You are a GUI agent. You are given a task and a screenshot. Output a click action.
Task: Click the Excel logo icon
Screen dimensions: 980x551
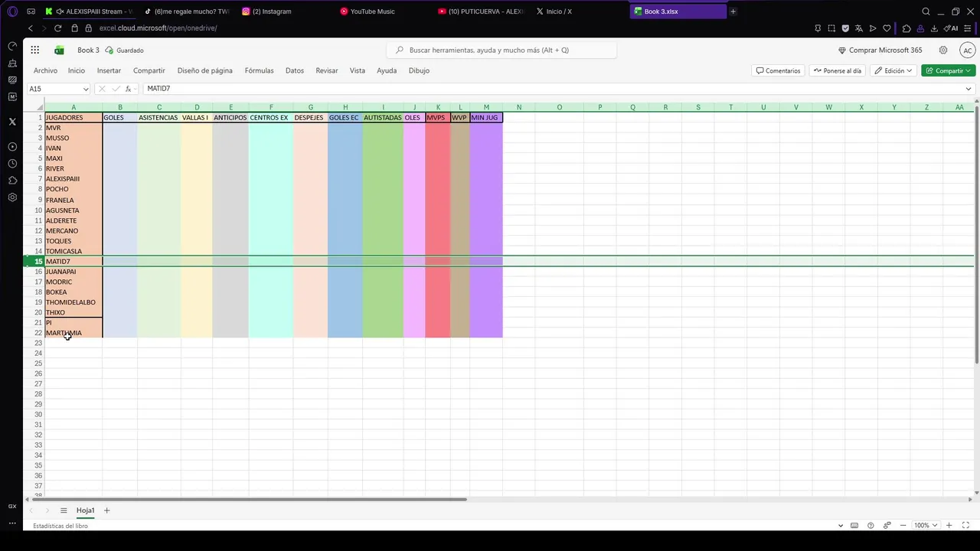coord(60,50)
